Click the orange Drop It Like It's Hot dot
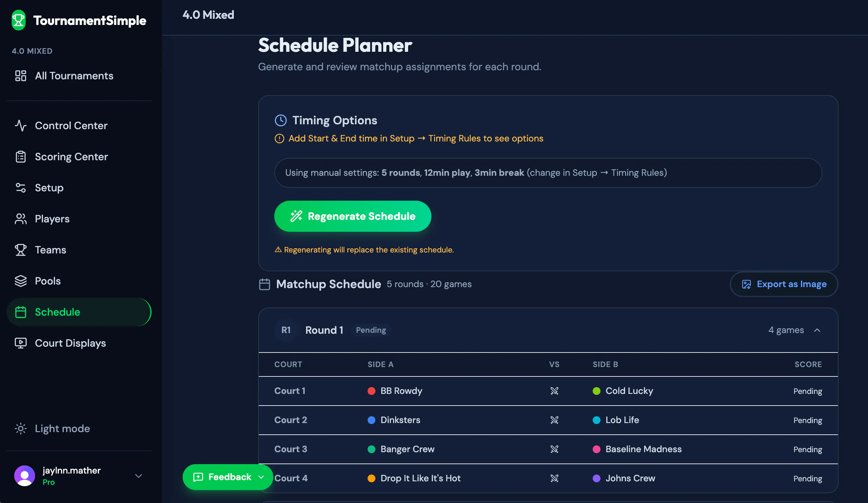868x503 pixels. click(x=371, y=478)
